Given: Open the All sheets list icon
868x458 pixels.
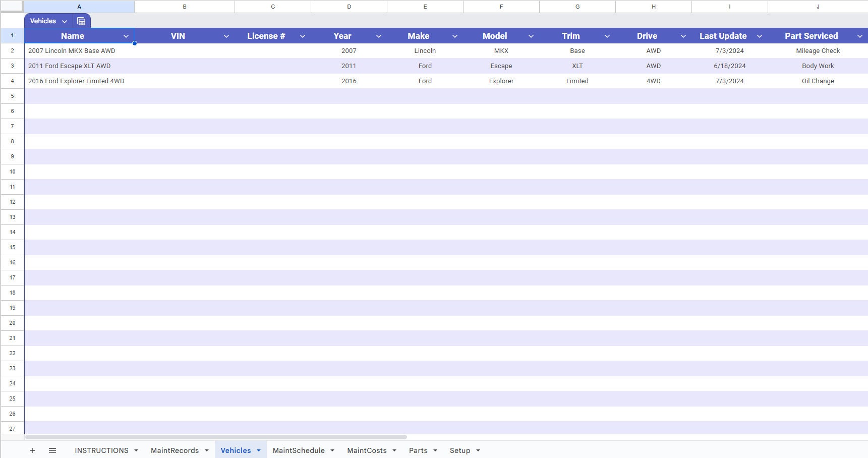Looking at the screenshot, I should point(52,450).
